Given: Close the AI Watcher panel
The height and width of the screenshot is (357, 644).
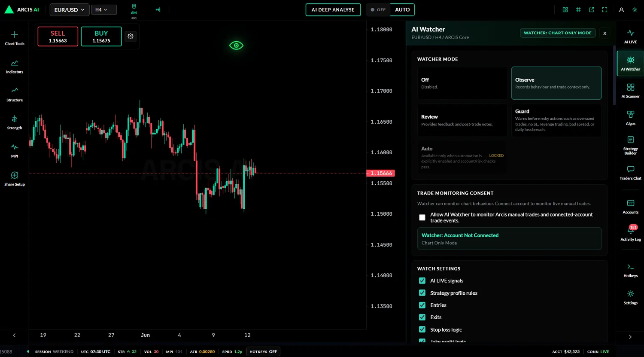Looking at the screenshot, I should [x=605, y=33].
